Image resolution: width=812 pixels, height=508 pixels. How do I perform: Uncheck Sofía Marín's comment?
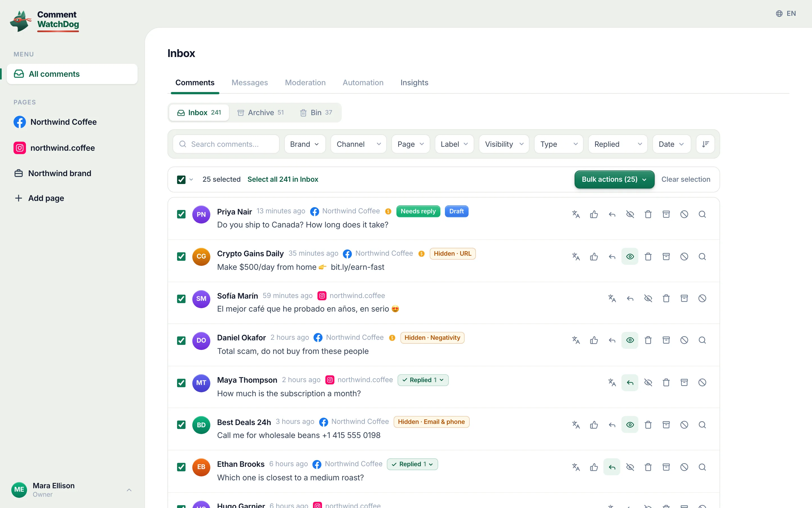point(181,299)
